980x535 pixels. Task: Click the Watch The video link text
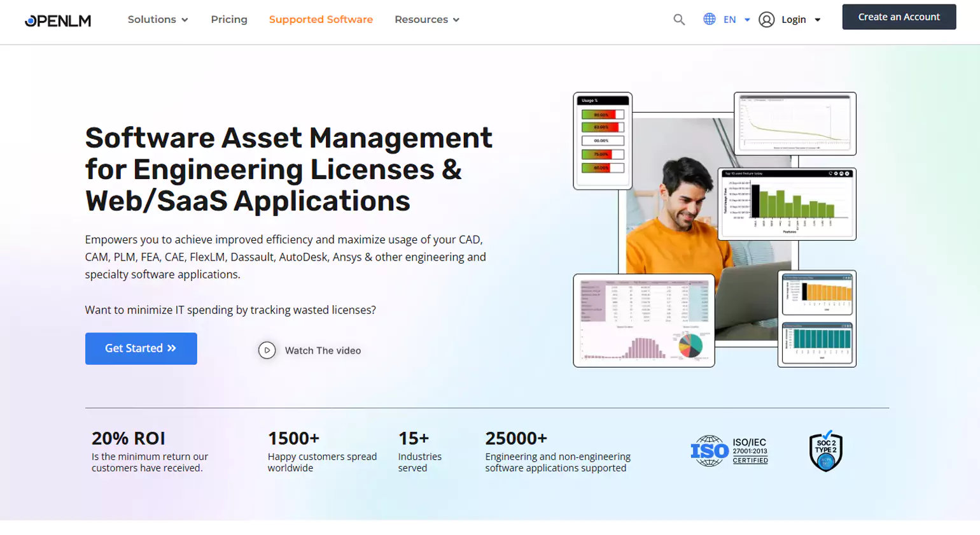click(x=323, y=350)
